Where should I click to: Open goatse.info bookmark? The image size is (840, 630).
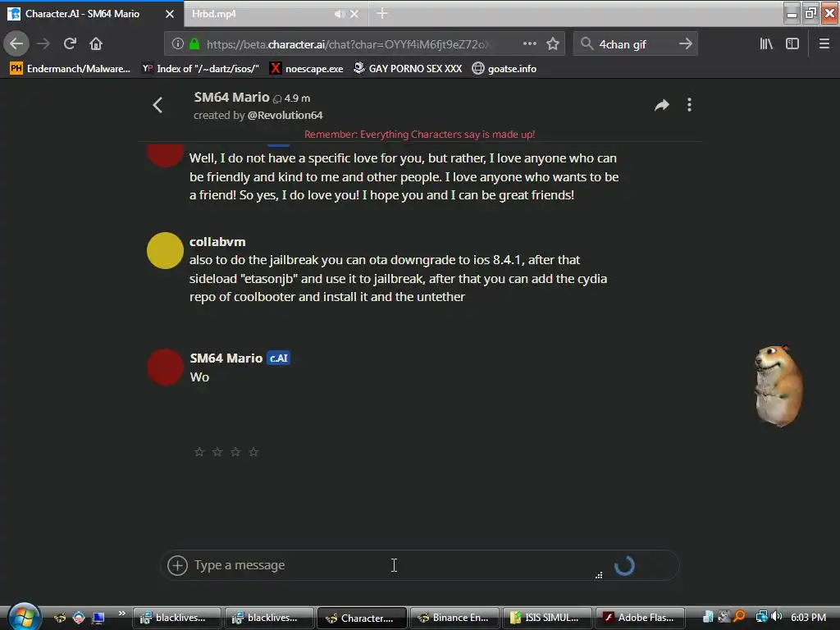[x=504, y=69]
